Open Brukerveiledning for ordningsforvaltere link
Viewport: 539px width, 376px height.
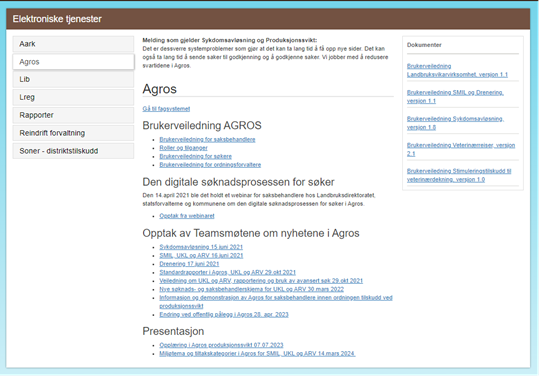[210, 165]
